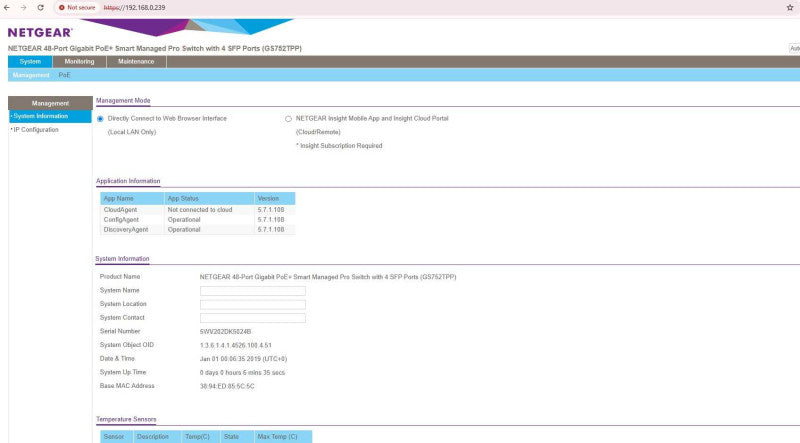Click the App Status column header
Screen dimensions: 800x443
pos(209,199)
